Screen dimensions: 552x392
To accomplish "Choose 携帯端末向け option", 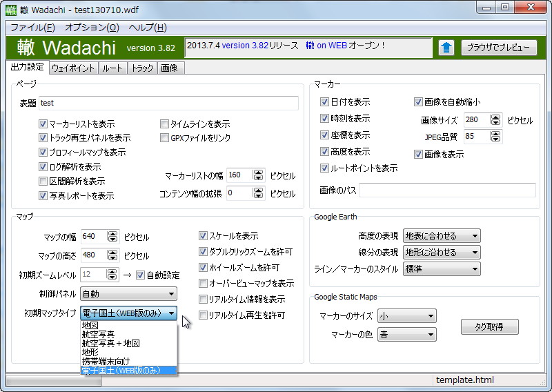I will [128, 362].
